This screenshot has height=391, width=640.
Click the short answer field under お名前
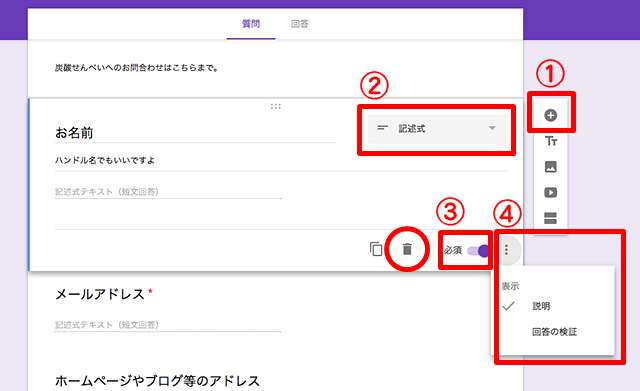point(168,192)
